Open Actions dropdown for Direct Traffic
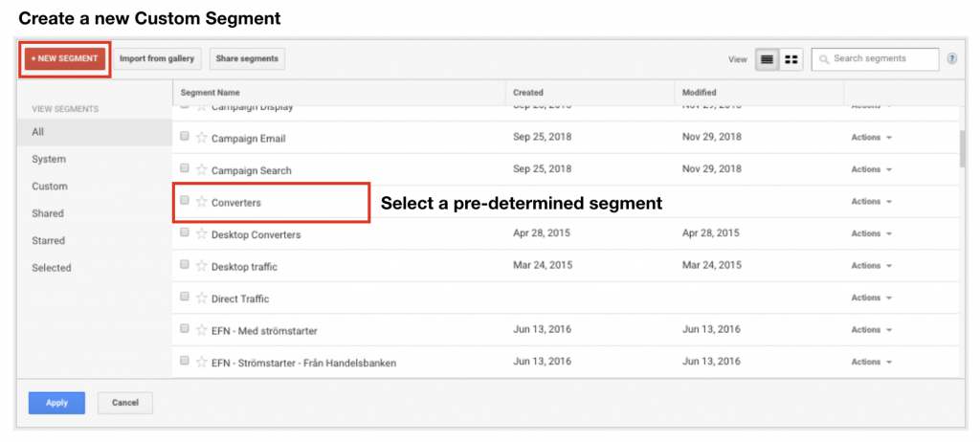 tap(871, 298)
